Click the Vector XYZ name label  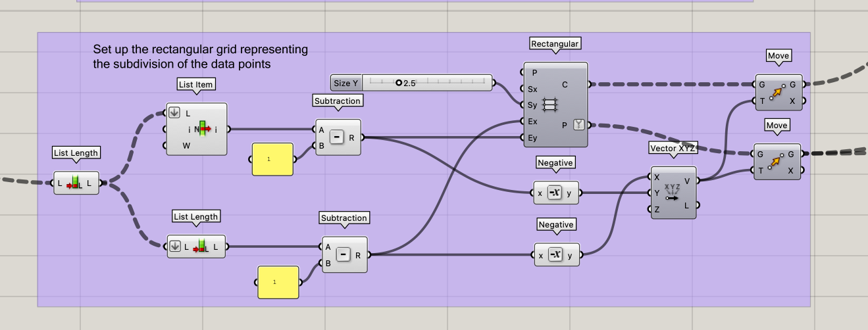(673, 148)
